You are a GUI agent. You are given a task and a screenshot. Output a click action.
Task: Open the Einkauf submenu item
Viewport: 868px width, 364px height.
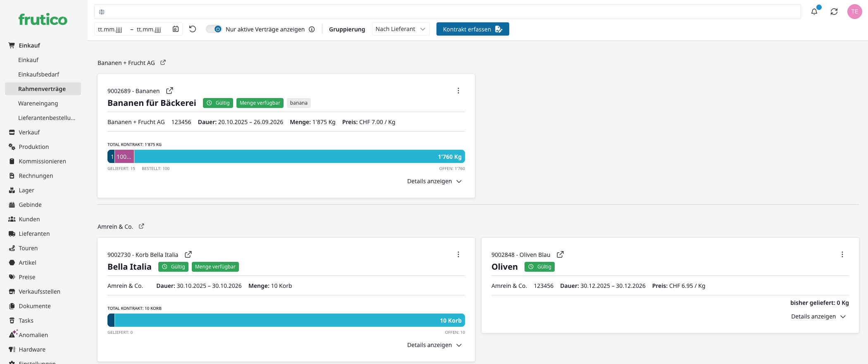[28, 60]
